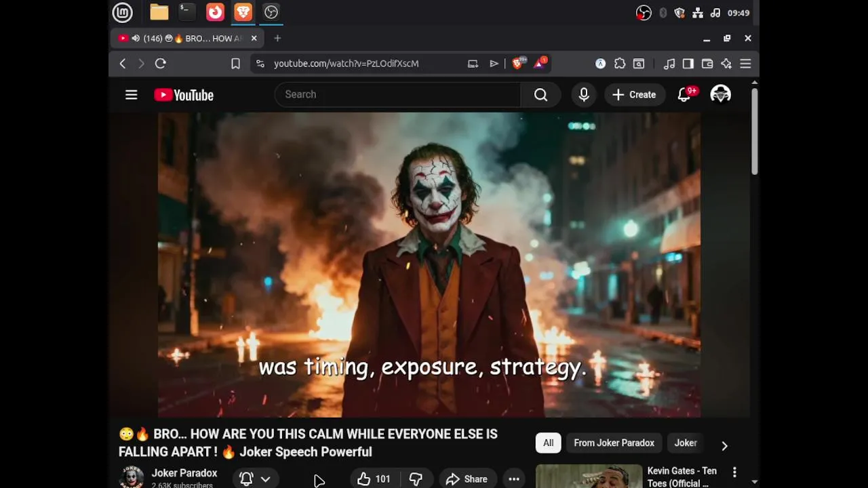This screenshot has height=488, width=868.
Task: Click the youtube.com address bar URL
Action: click(346, 64)
